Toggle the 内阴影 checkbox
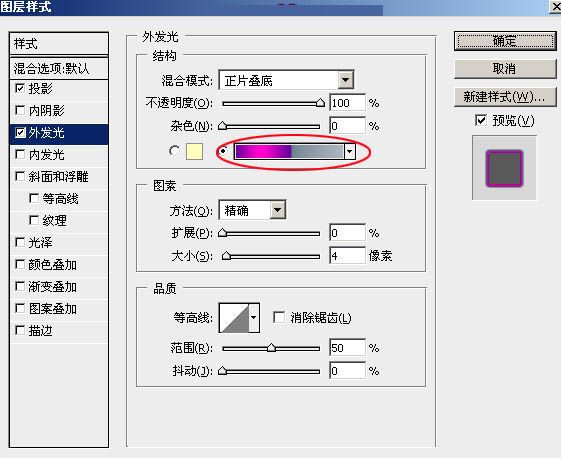Viewport: 561px width, 458px height. tap(20, 110)
